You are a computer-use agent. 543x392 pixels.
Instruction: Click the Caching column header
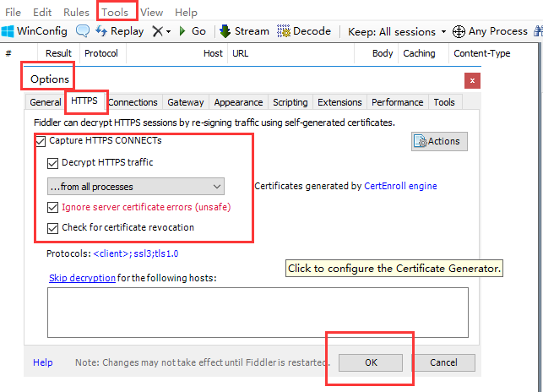(424, 53)
